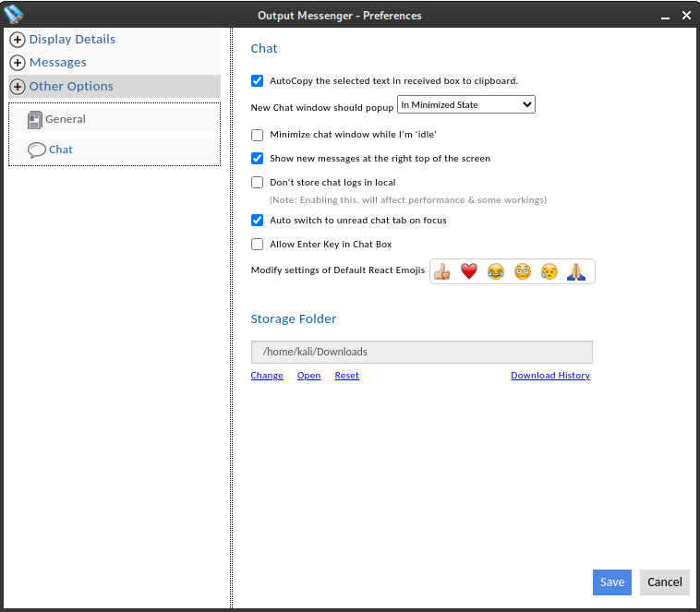Enable Allow Enter Key in Chat Box

tap(257, 245)
